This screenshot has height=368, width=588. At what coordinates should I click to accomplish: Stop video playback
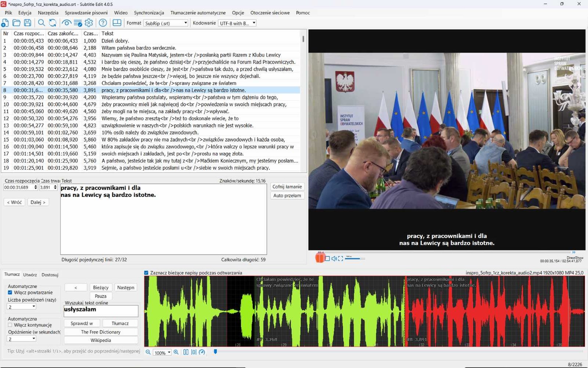tap(327, 259)
